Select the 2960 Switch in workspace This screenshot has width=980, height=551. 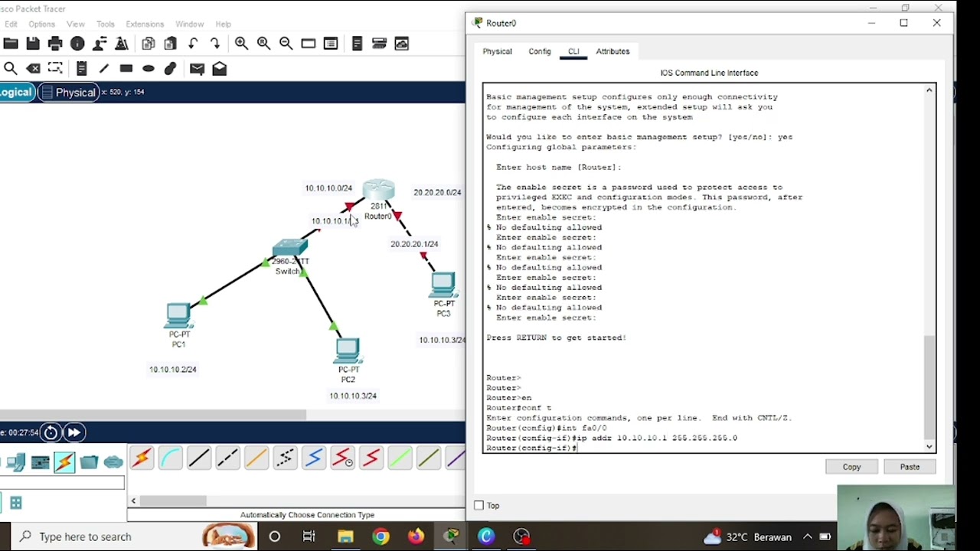click(290, 249)
